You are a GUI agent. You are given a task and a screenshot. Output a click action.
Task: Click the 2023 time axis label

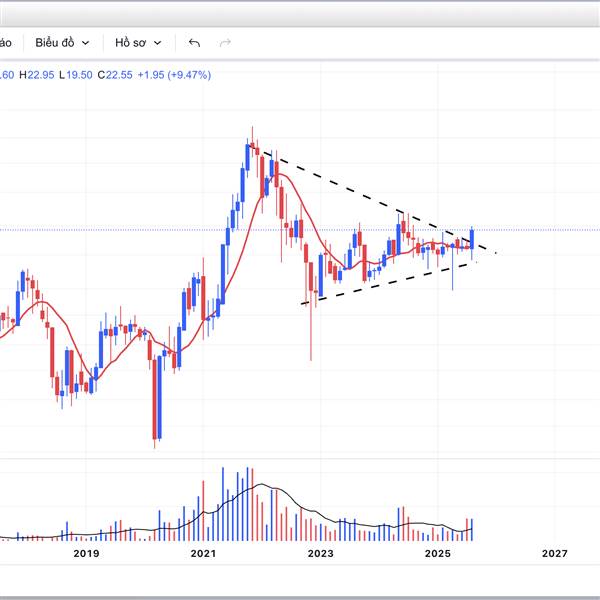click(321, 553)
